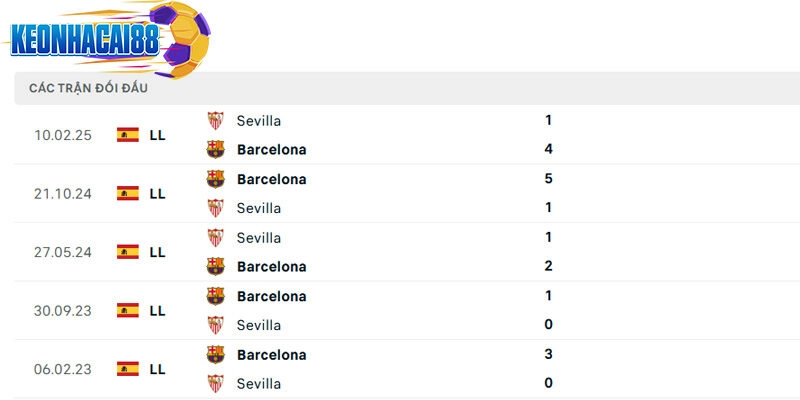The image size is (800, 400).
Task: Click Barcelona team name in 27.05.24 match
Action: (x=271, y=266)
